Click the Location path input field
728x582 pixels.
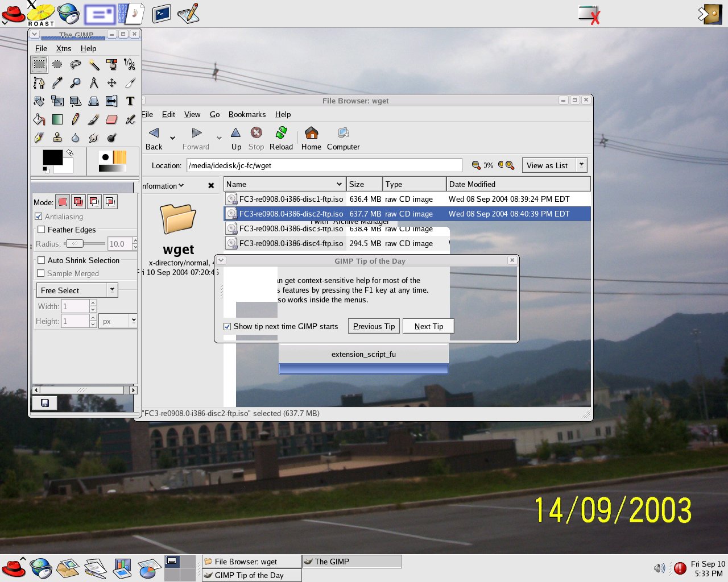click(324, 166)
